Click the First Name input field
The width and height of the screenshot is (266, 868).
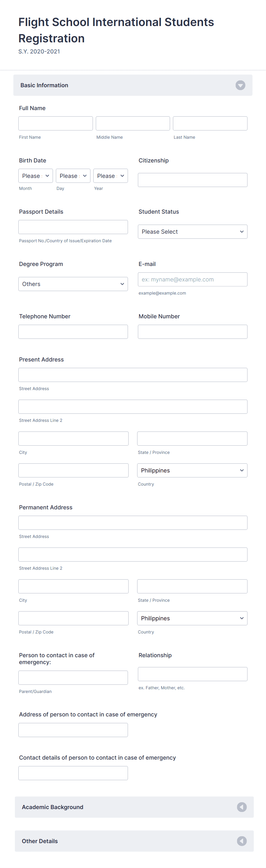point(55,123)
